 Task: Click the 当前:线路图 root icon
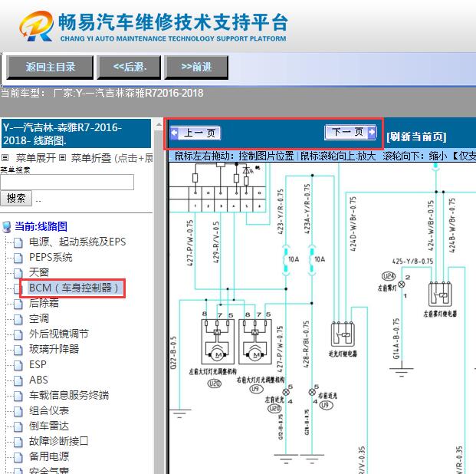pyautogui.click(x=7, y=227)
